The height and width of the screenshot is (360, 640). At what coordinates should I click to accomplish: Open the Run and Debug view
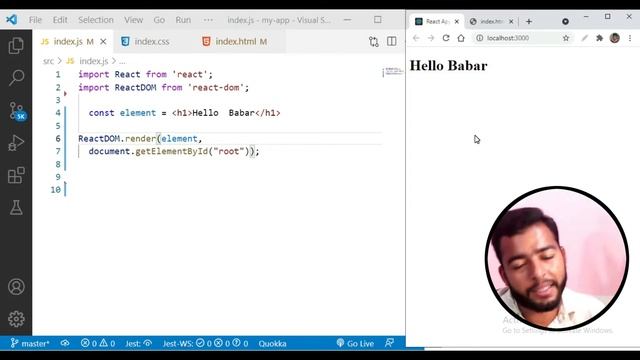tap(16, 143)
